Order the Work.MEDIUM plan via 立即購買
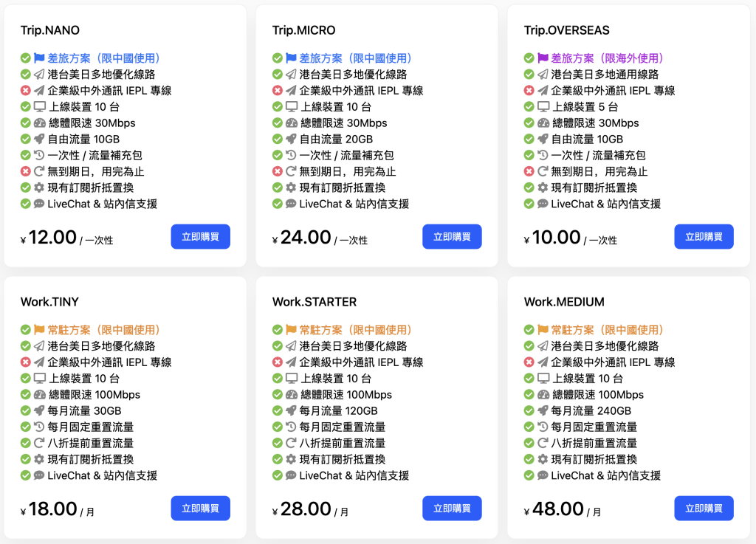The image size is (756, 544). click(704, 509)
